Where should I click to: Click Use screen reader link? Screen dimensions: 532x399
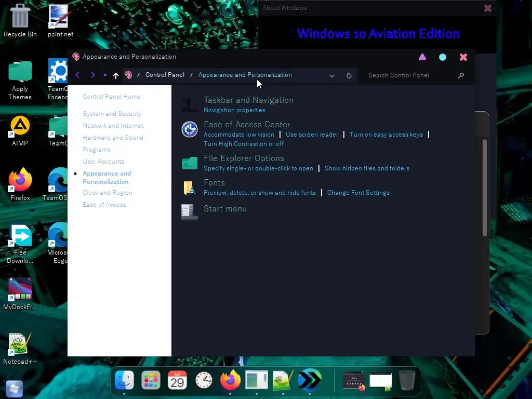(312, 135)
